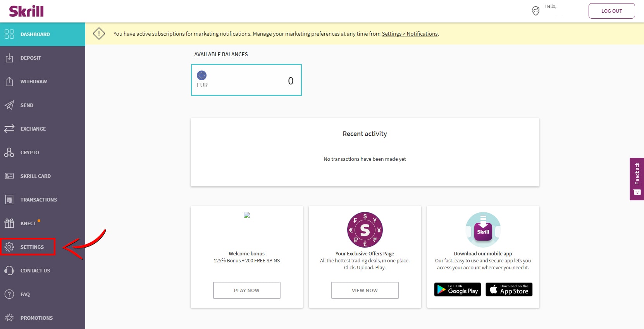
Task: Open the Knect menu label
Action: (x=28, y=224)
